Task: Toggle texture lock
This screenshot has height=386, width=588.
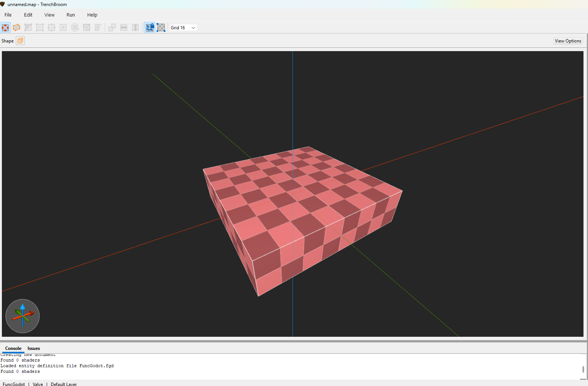Action: pyautogui.click(x=150, y=27)
